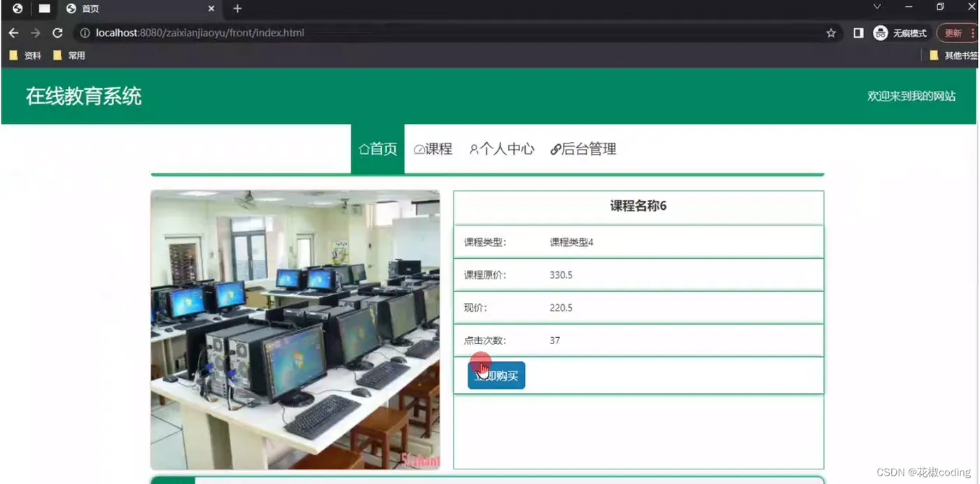Click the 点击次数 label
The image size is (980, 484).
[x=484, y=341]
